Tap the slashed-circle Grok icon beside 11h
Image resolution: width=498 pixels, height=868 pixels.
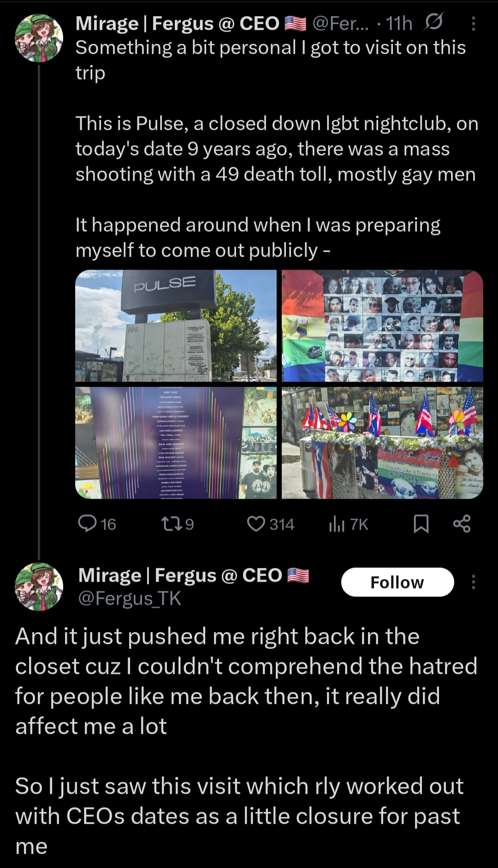coord(433,22)
